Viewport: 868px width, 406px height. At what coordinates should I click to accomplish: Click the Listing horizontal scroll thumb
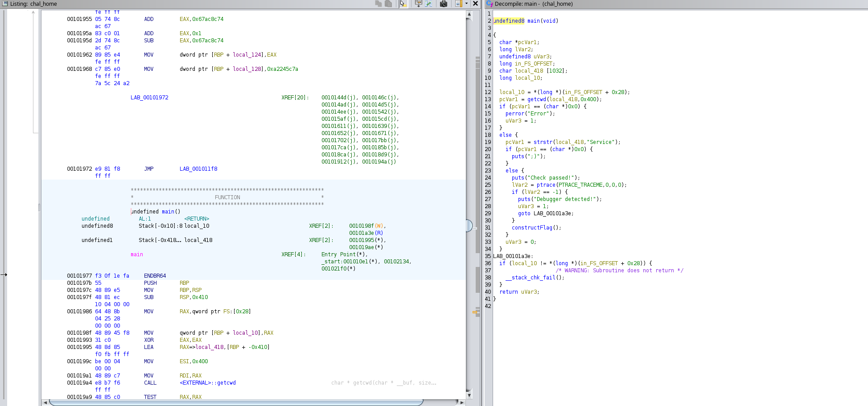point(236,402)
